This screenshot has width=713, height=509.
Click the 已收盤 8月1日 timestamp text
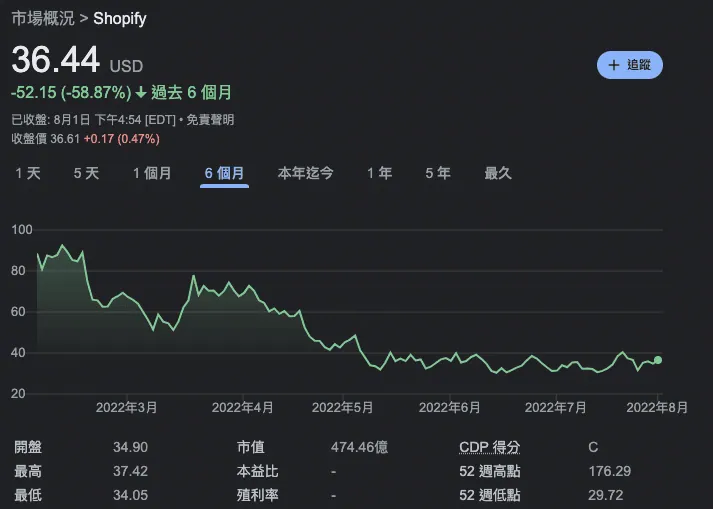(93, 120)
